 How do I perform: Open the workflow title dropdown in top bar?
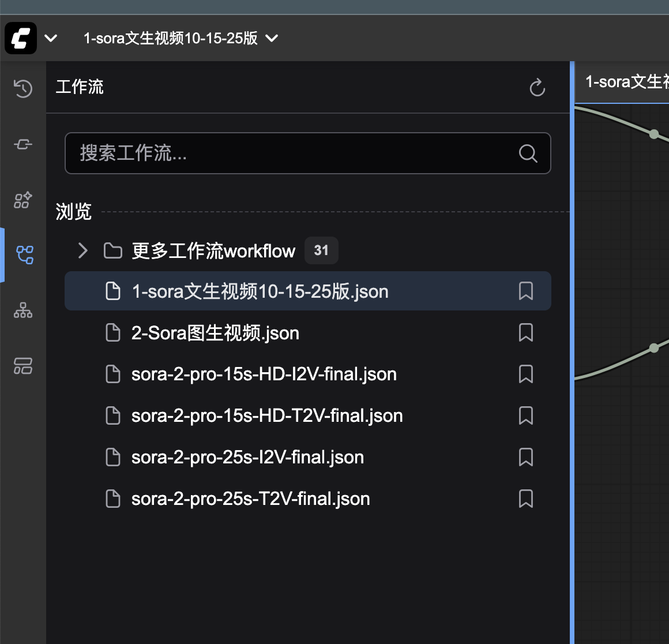pyautogui.click(x=271, y=38)
